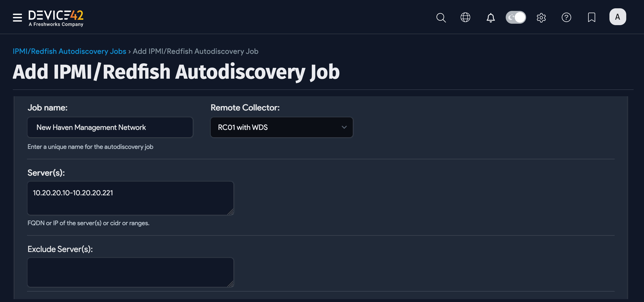Open the help question-mark menu
644x302 pixels.
click(x=567, y=17)
